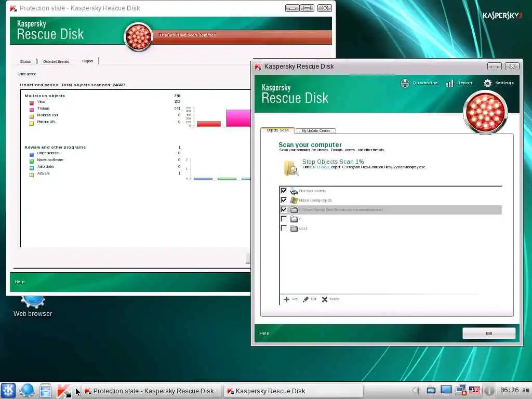Image resolution: width=532 pixels, height=399 pixels.
Task: Uncheck Hidden startup objects checkbox
Action: pos(284,200)
